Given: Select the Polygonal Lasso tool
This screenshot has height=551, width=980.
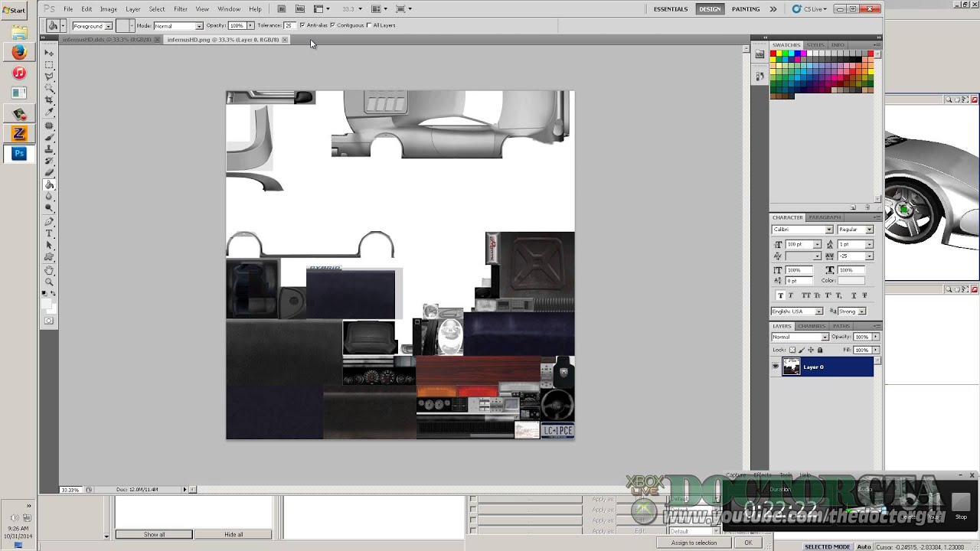Looking at the screenshot, I should (49, 77).
